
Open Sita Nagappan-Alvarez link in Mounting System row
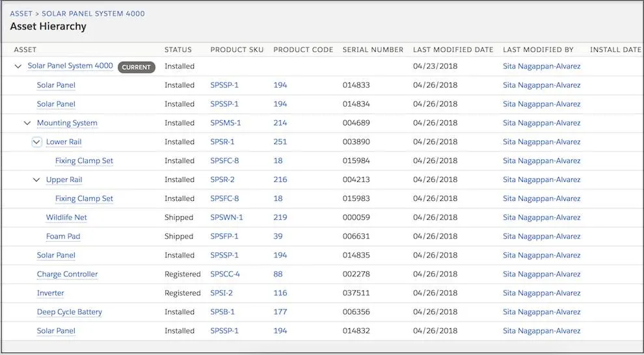(x=542, y=123)
